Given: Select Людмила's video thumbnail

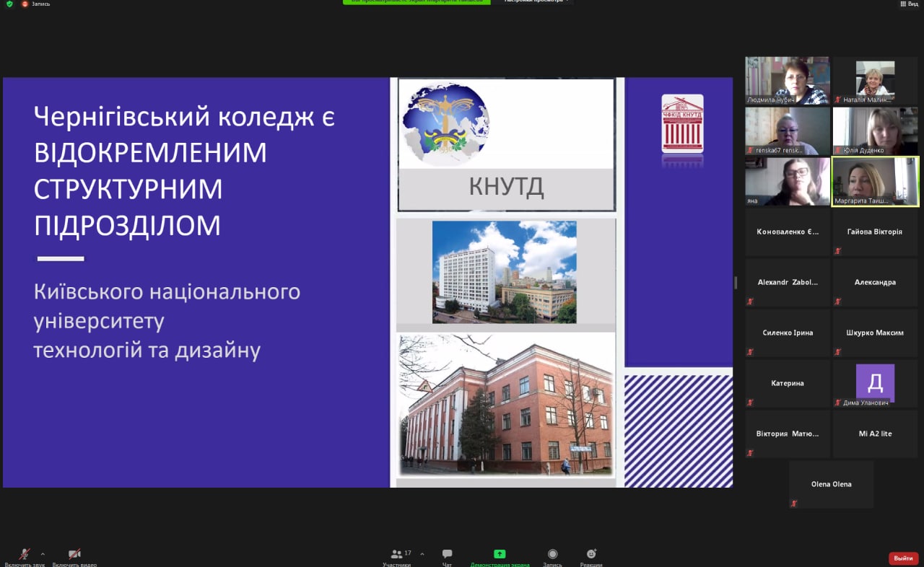Looking at the screenshot, I should 788,81.
